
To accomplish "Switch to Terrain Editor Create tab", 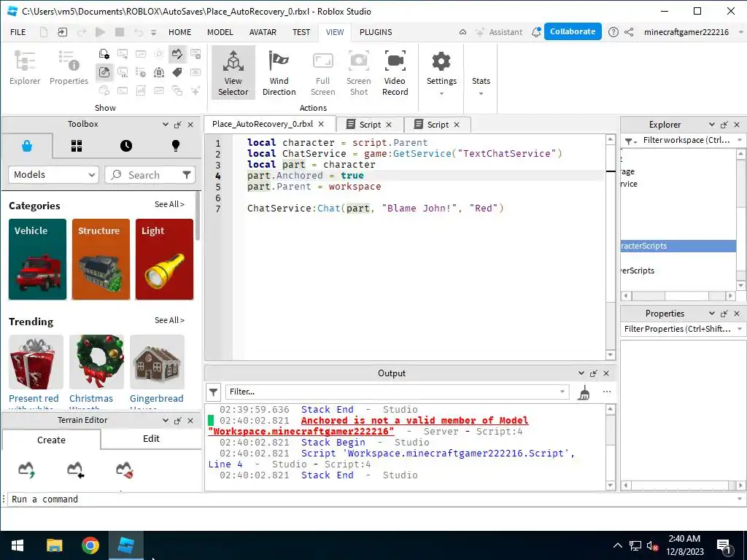I will pyautogui.click(x=51, y=440).
